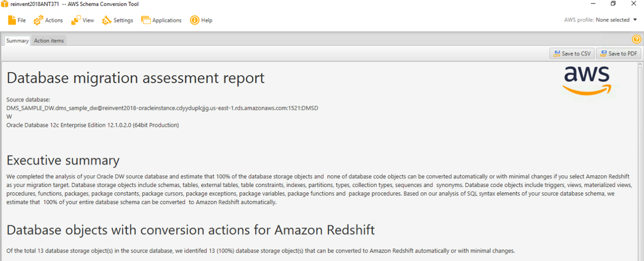The width and height of the screenshot is (644, 261).
Task: Open the View menu
Action: click(x=83, y=20)
